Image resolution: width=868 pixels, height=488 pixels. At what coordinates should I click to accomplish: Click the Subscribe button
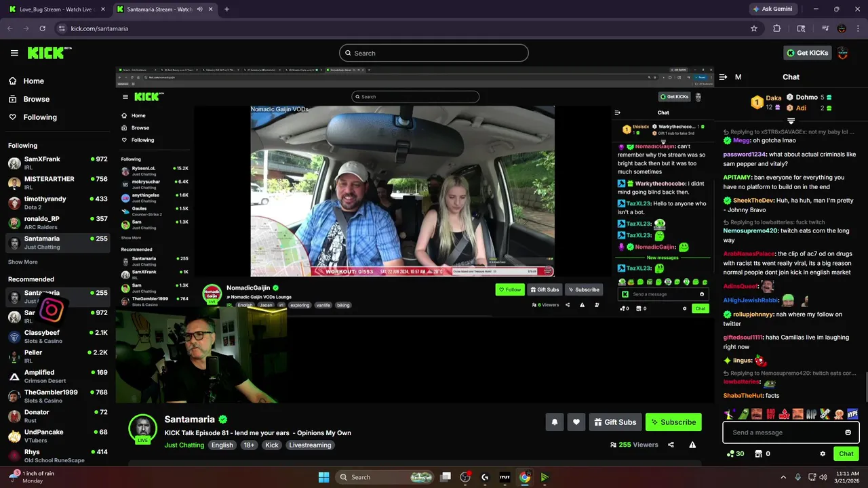point(673,422)
